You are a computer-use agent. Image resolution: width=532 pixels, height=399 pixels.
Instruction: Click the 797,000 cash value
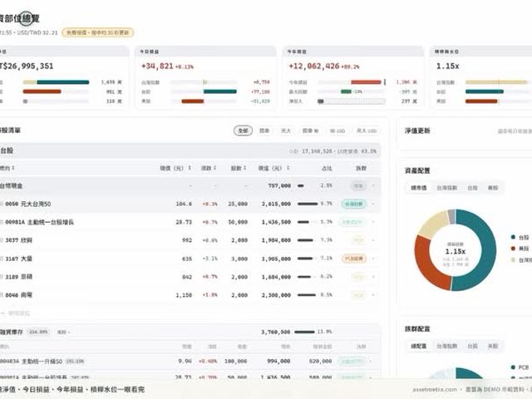click(x=279, y=185)
